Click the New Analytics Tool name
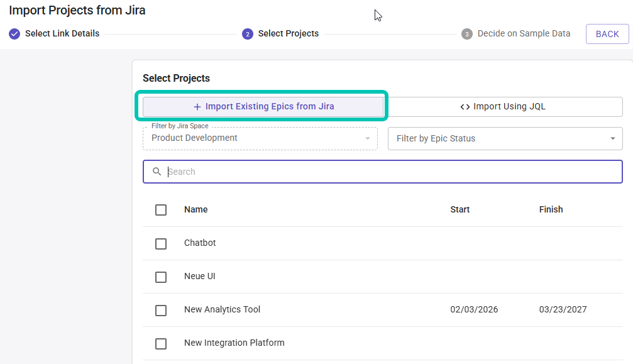633x364 pixels. point(222,309)
